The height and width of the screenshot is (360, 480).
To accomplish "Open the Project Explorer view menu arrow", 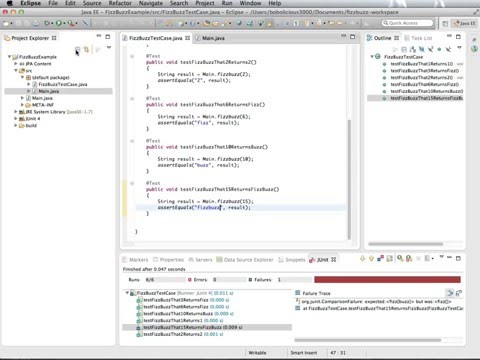I will coord(109,48).
